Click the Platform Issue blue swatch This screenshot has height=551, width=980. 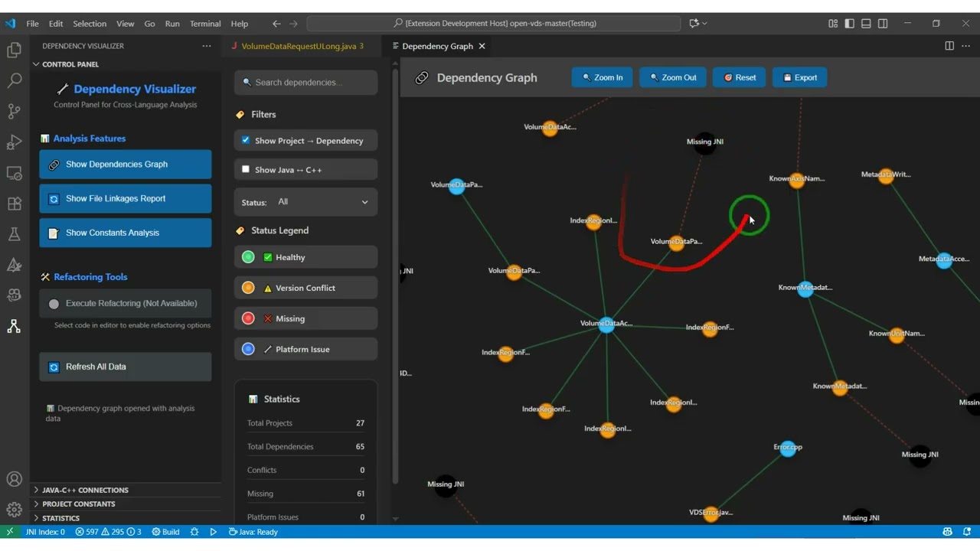(248, 349)
